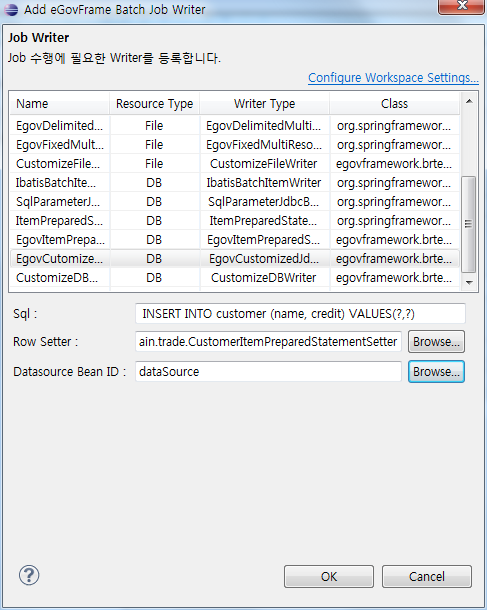The image size is (487, 610).
Task: Browse for the Row Setter class
Action: click(436, 342)
